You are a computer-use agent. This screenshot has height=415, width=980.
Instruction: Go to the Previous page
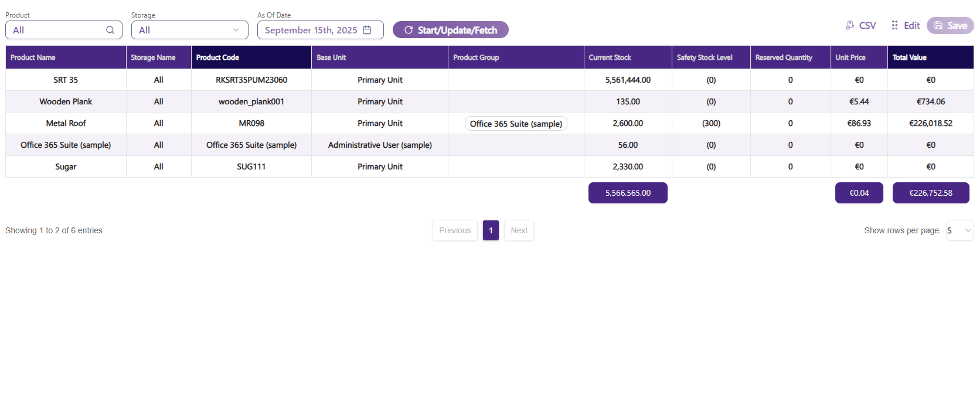tap(455, 230)
